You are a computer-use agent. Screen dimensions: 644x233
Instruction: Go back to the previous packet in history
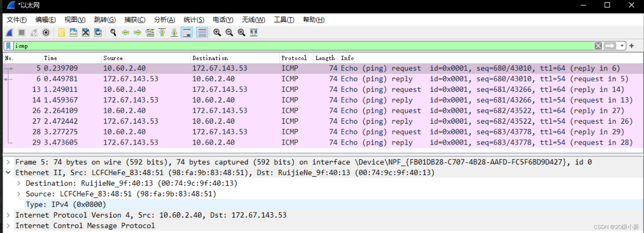pyautogui.click(x=126, y=32)
